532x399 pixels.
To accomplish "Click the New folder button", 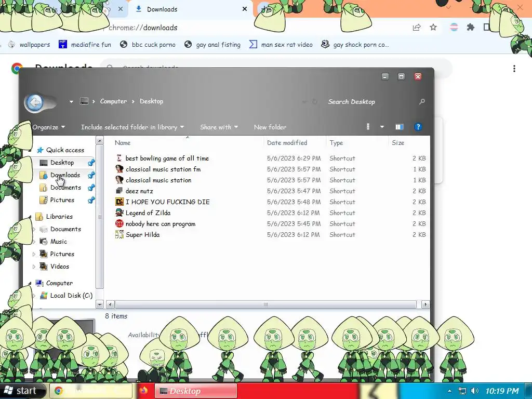I will (x=270, y=127).
